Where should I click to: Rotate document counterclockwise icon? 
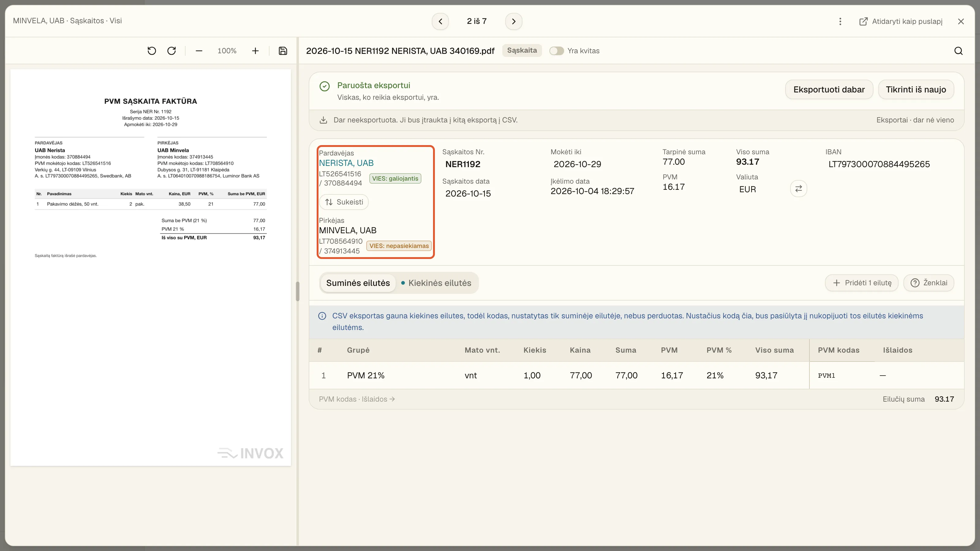coord(151,51)
